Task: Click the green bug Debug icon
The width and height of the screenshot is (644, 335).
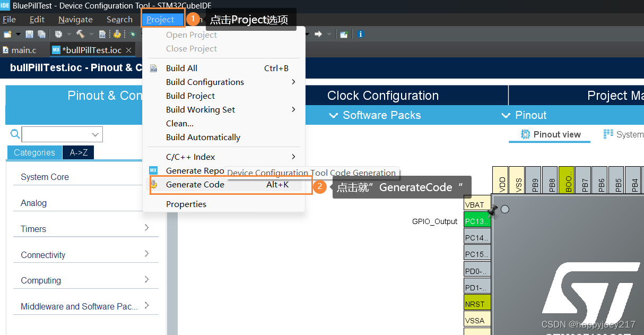Action: click(133, 34)
